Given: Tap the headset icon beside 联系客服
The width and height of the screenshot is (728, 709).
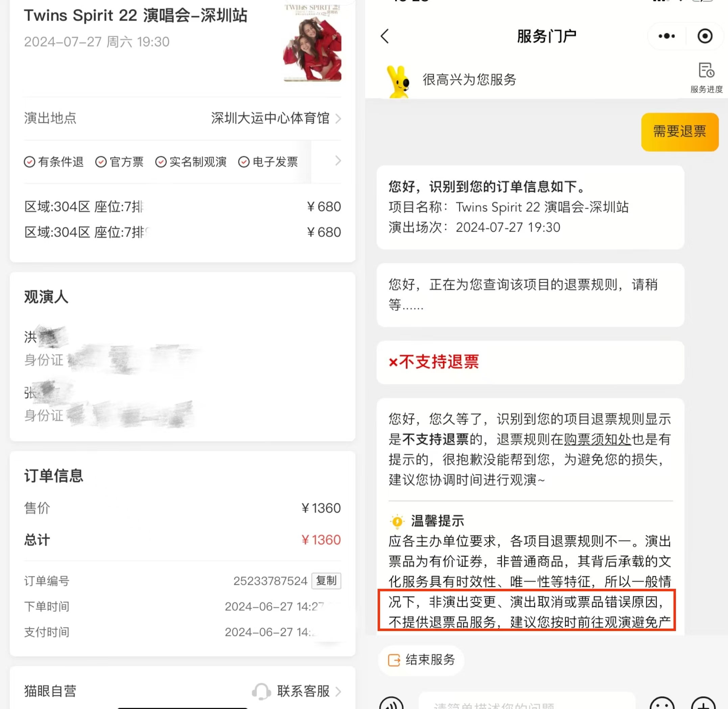Looking at the screenshot, I should point(261,691).
